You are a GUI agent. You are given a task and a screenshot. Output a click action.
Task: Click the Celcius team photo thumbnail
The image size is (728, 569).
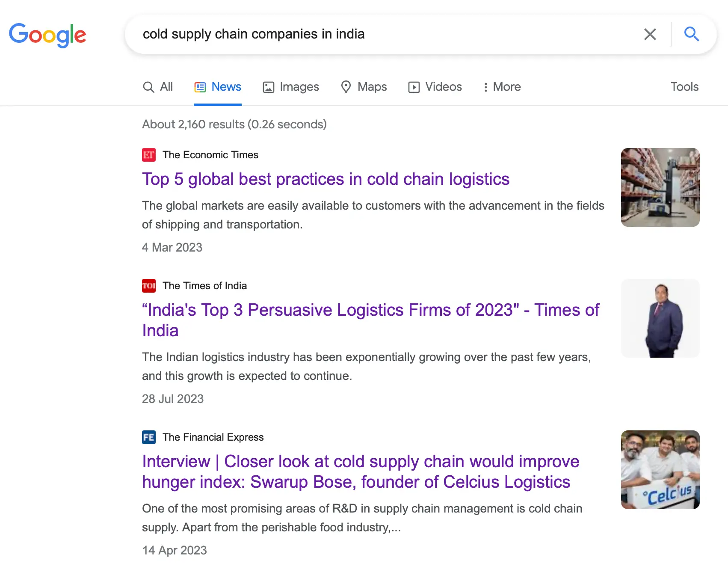click(x=660, y=470)
